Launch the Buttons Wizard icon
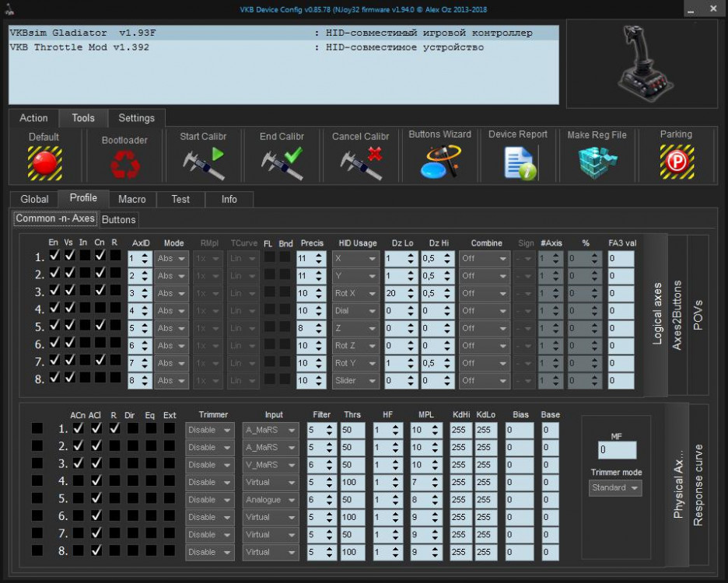The image size is (728, 583). tap(439, 163)
